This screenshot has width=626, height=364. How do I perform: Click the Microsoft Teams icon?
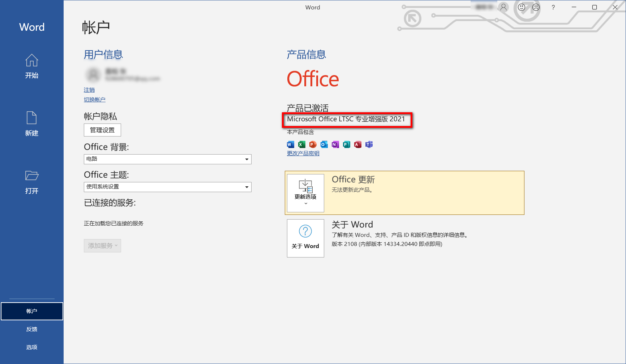click(x=369, y=144)
